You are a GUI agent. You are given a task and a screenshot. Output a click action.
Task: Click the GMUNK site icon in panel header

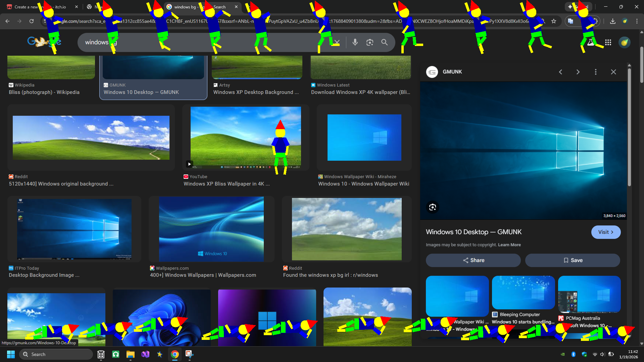pyautogui.click(x=432, y=72)
